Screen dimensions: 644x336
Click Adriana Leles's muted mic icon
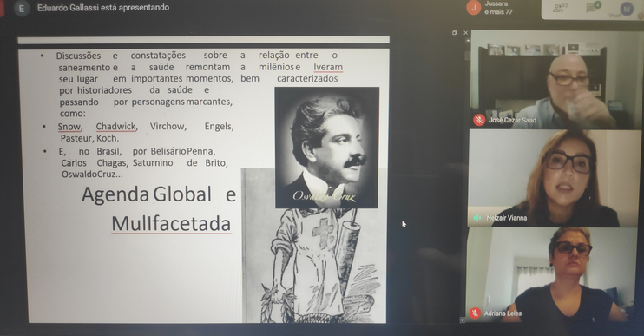pos(475,313)
